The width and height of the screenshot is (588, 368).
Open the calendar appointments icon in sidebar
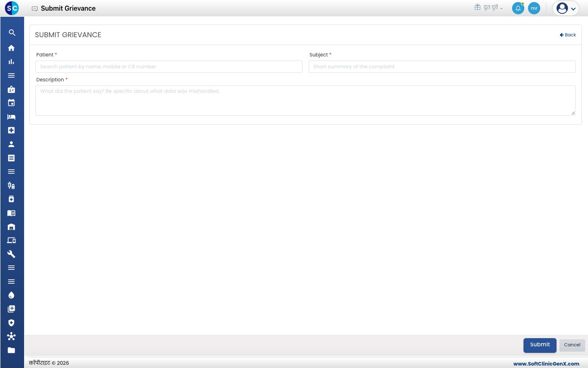point(11,103)
